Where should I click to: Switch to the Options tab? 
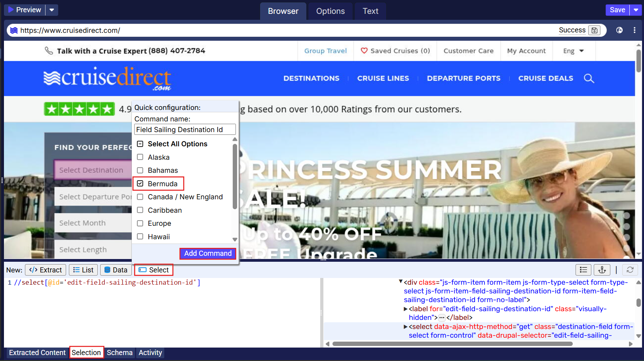pyautogui.click(x=330, y=11)
